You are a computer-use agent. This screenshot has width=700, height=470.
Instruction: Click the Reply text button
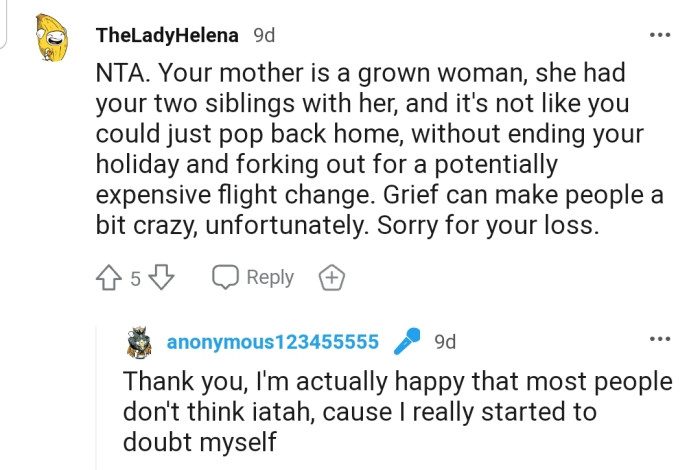click(x=270, y=278)
